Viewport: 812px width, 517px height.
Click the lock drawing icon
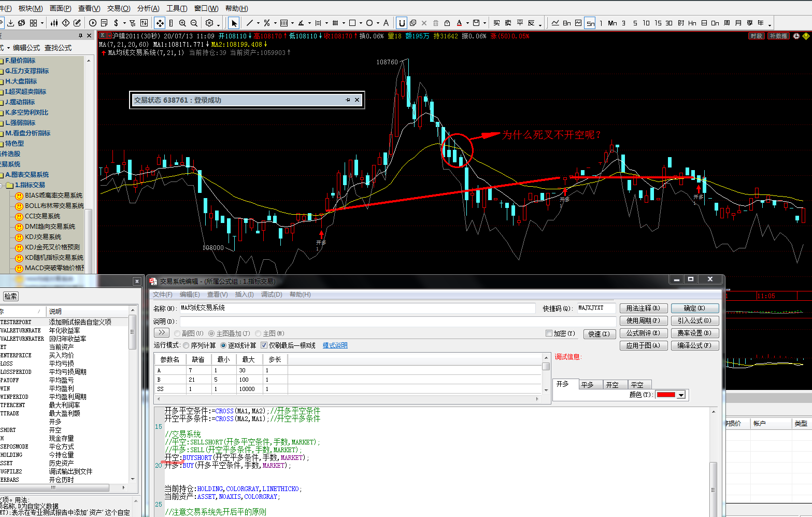coord(447,23)
